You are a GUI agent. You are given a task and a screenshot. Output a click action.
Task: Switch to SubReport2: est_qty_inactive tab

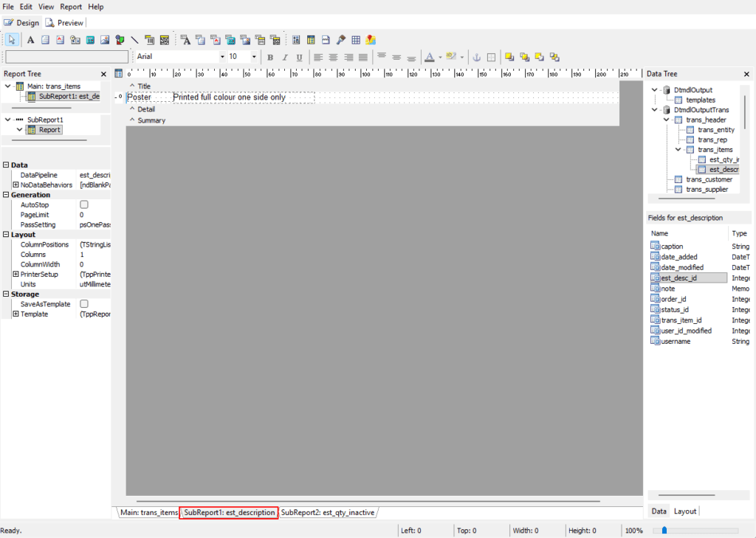(x=328, y=512)
